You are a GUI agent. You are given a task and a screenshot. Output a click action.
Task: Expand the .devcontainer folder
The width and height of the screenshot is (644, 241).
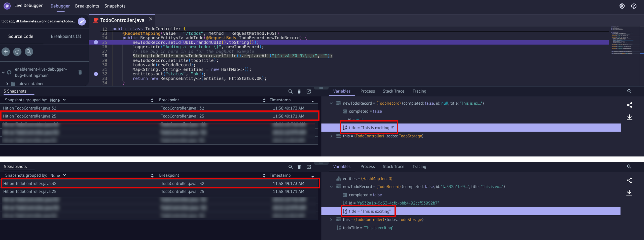(x=7, y=84)
